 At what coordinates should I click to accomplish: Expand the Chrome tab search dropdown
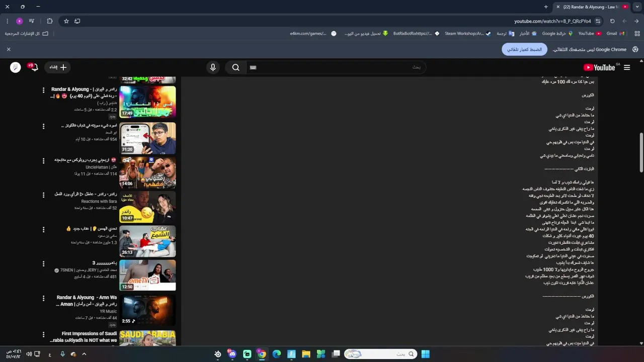(x=637, y=7)
